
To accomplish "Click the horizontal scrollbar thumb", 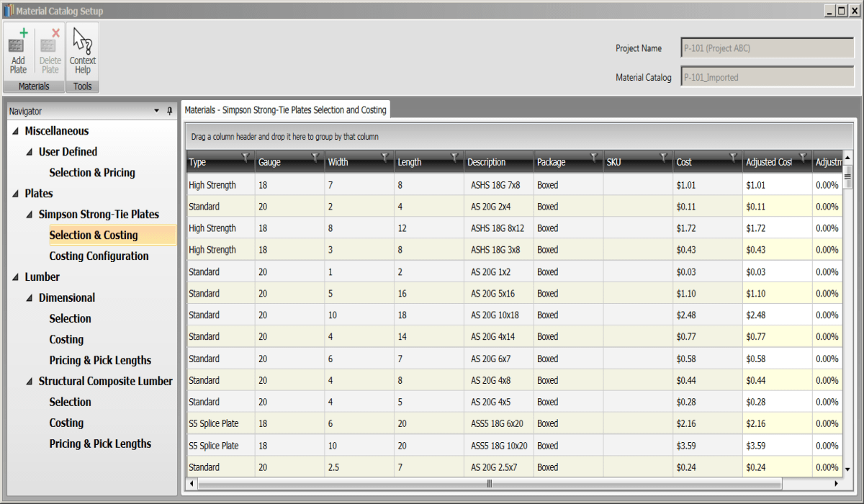I will (x=490, y=484).
